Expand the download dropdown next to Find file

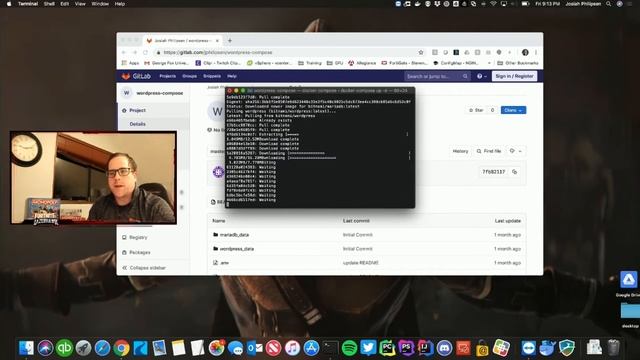(x=516, y=151)
